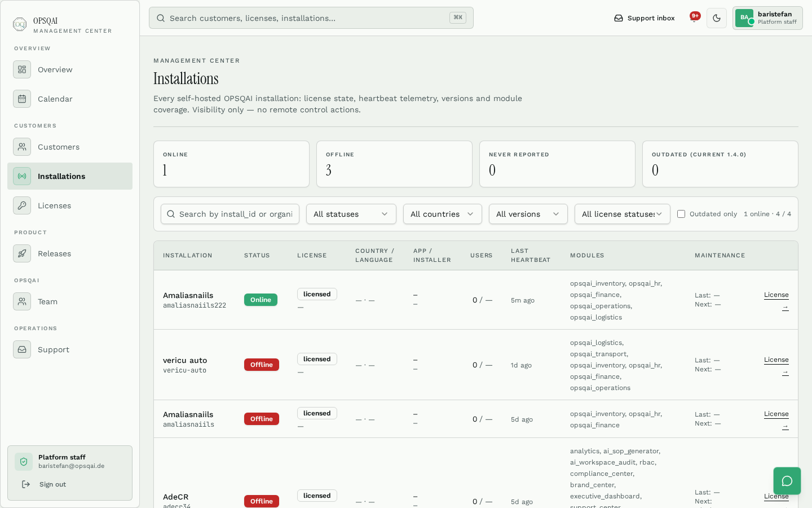Click the Support inbox tray icon in header
Viewport: 812px width, 508px height.
coord(619,18)
